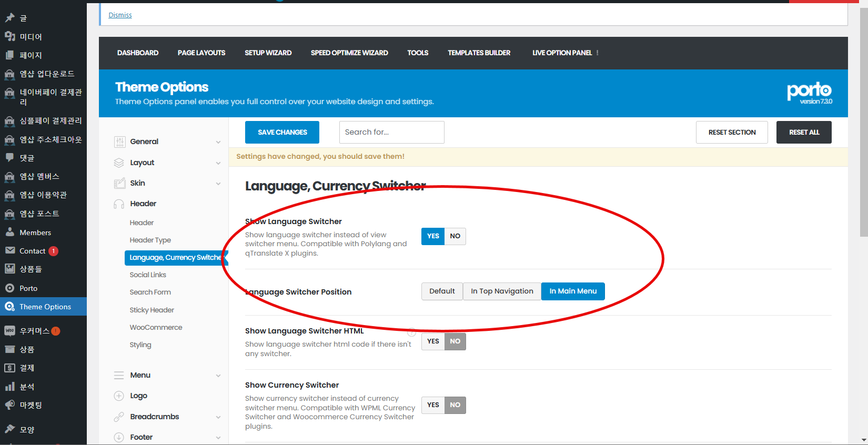This screenshot has height=445, width=868.
Task: Expand the Skin section chevron
Action: [x=218, y=184]
